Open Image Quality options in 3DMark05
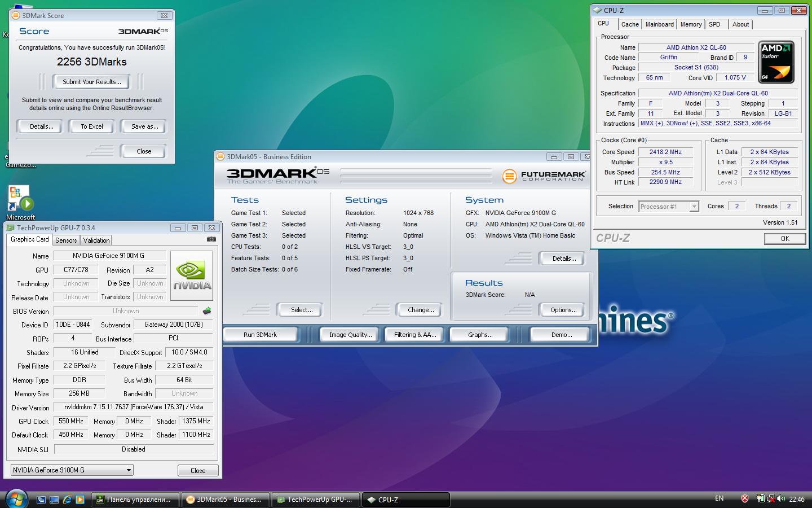The height and width of the screenshot is (508, 812). 350,335
